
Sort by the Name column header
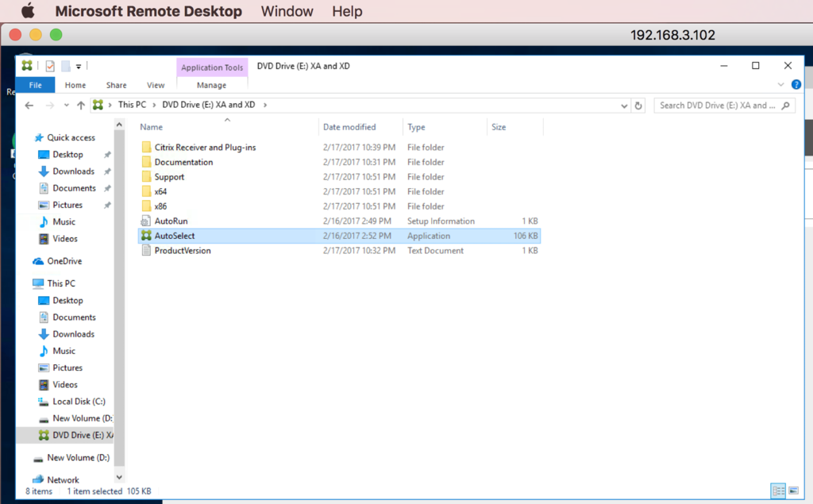152,127
